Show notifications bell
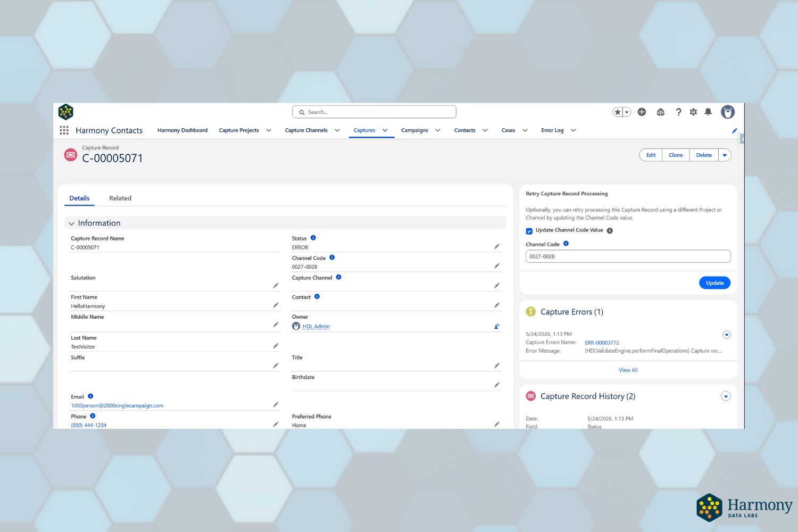The image size is (798, 532). point(708,112)
